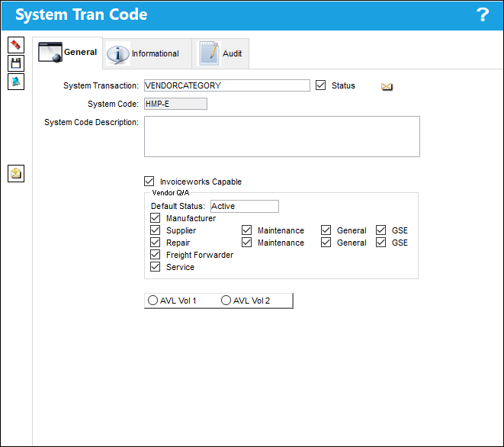Open the Informational tab
This screenshot has height=447, width=504.
147,53
